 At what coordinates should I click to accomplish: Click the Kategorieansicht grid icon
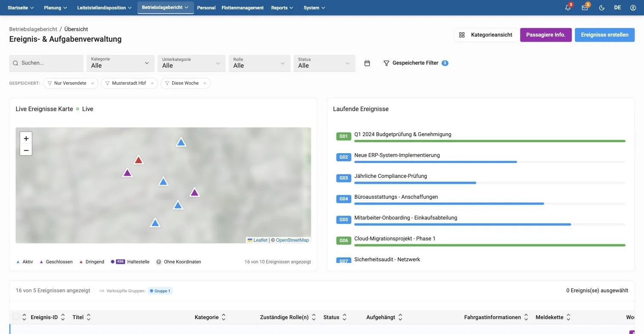click(x=462, y=35)
